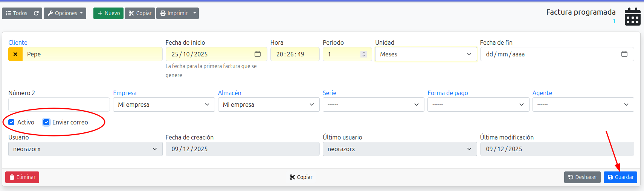Expand the Imprimir dropdown arrow
The width and height of the screenshot is (644, 191).
click(195, 13)
